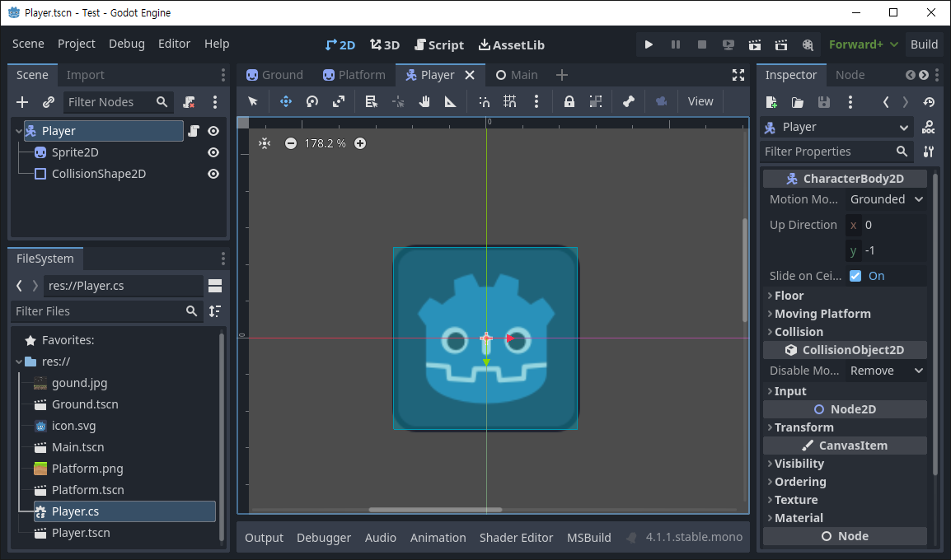Open the Project menu

pyautogui.click(x=77, y=44)
